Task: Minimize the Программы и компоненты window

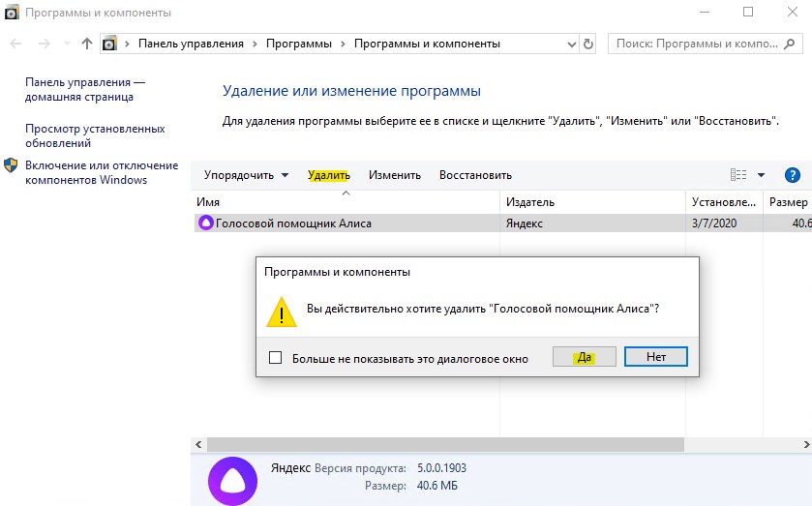Action: (x=704, y=12)
